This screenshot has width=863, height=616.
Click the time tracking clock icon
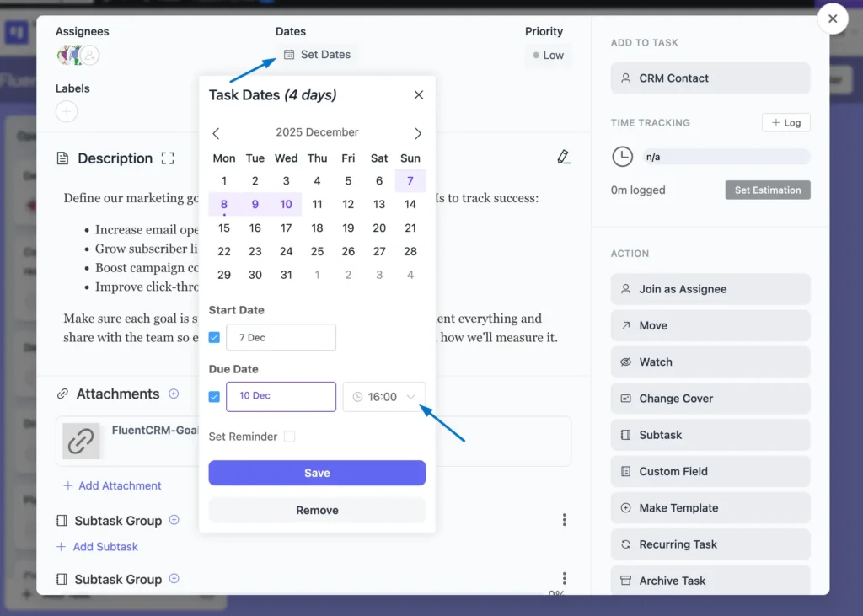coord(622,157)
